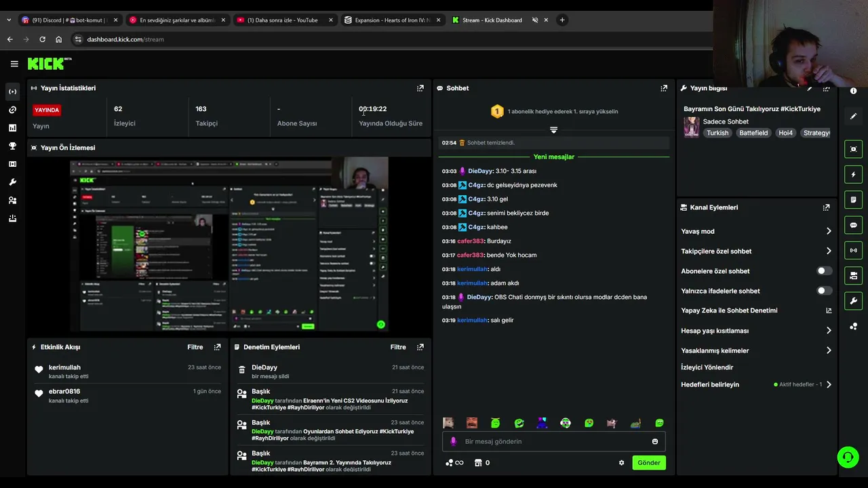The width and height of the screenshot is (868, 488).
Task: Open the trophy achievements sidebar icon
Action: point(12,146)
